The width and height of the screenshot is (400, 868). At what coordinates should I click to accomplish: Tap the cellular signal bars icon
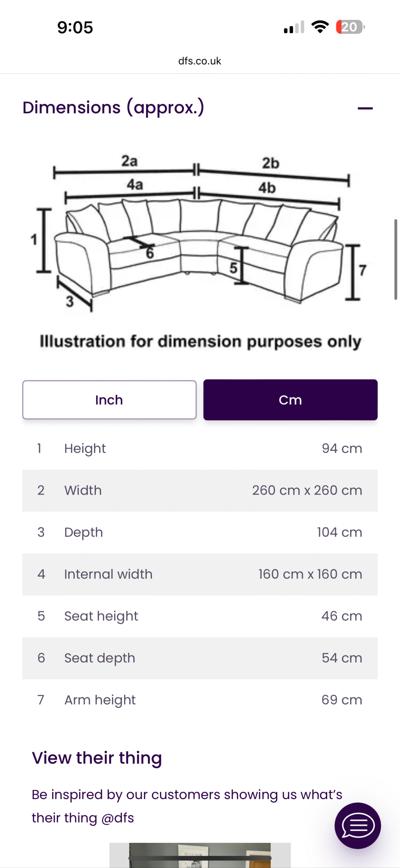tap(294, 27)
